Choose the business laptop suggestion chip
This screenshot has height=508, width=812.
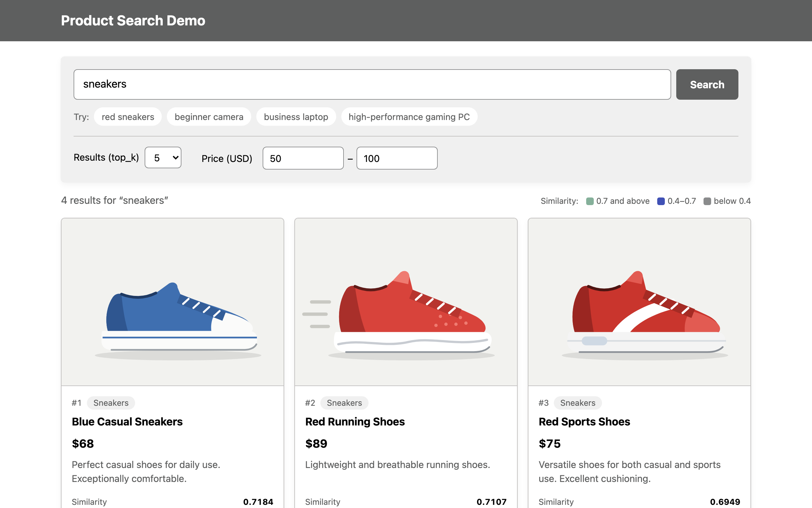pyautogui.click(x=296, y=117)
